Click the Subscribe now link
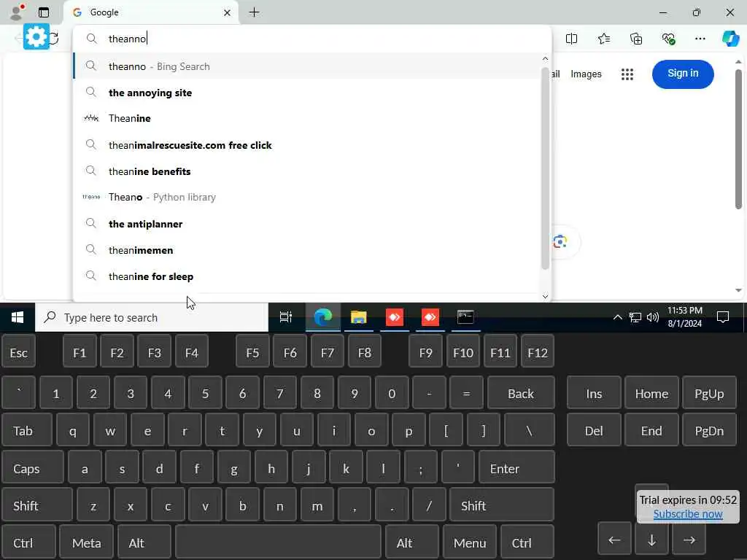This screenshot has width=747, height=560. (688, 514)
